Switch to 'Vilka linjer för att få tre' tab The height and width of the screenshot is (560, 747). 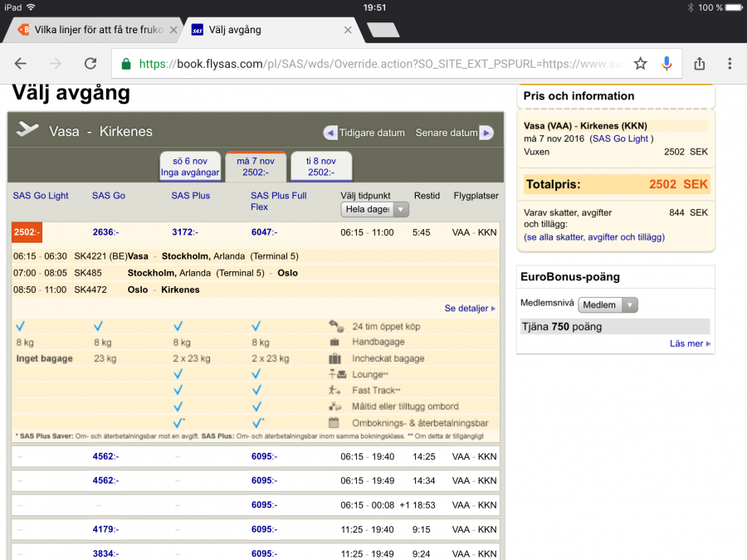[x=99, y=30]
